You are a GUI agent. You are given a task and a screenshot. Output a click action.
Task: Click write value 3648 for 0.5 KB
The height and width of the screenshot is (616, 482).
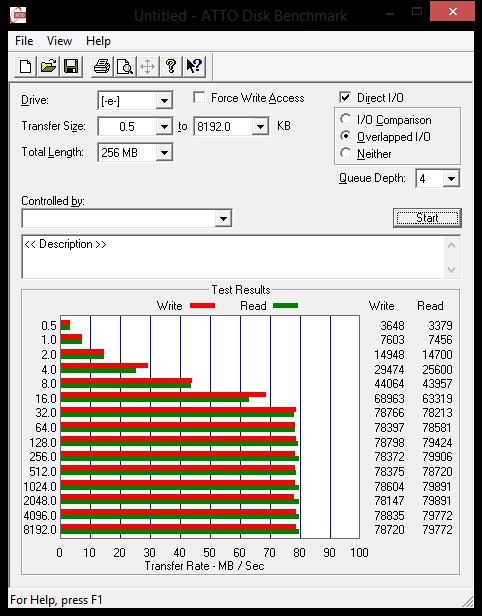(x=392, y=325)
